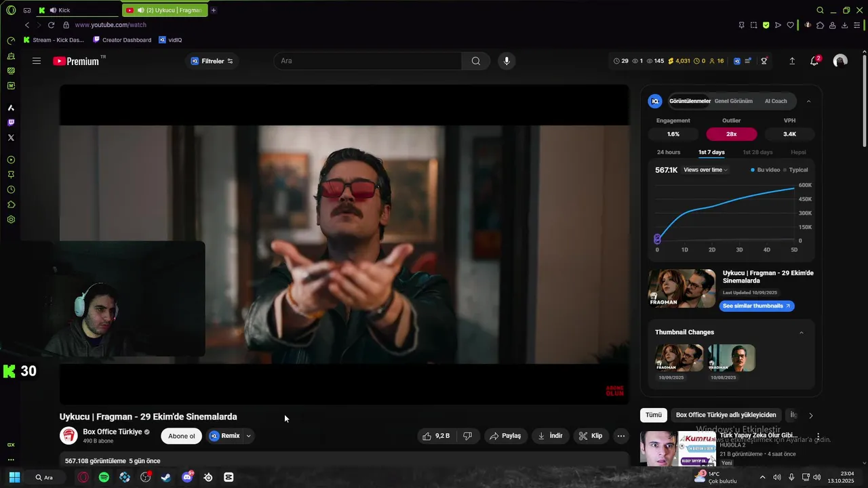Collapse the vidIQ panel header chevron
The height and width of the screenshot is (488, 868).
[808, 101]
